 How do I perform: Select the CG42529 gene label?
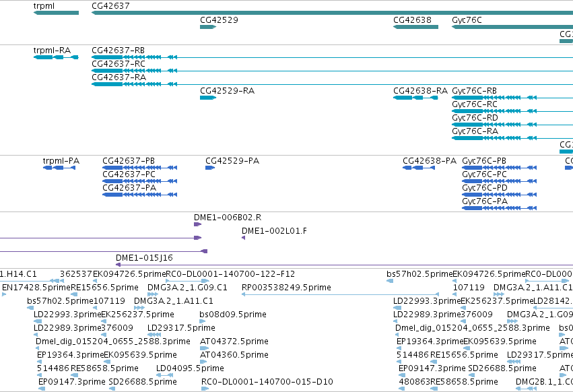(x=219, y=20)
